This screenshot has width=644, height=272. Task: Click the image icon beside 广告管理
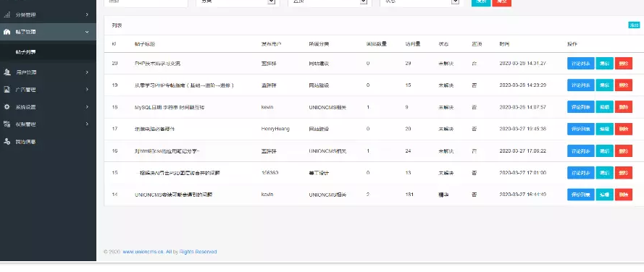point(7,90)
